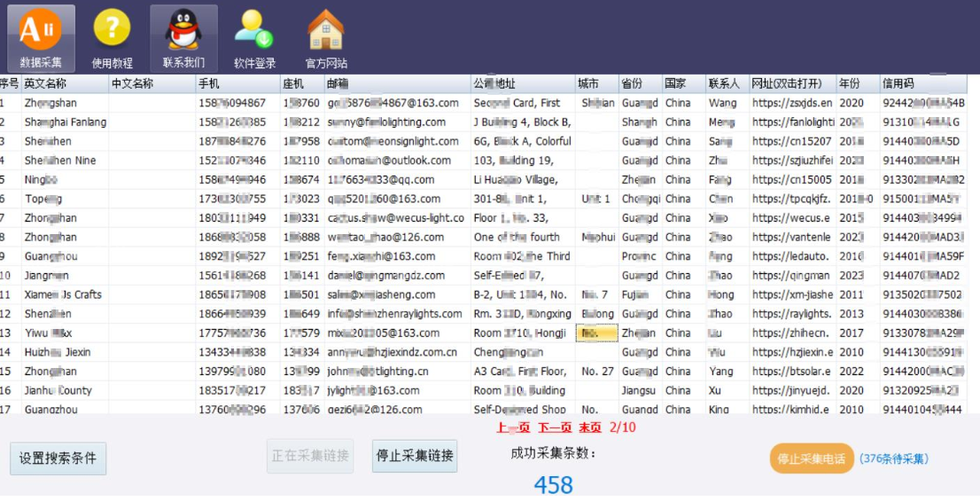This screenshot has width=980, height=501.
Task: Click the 省份 column header
Action: 641,84
